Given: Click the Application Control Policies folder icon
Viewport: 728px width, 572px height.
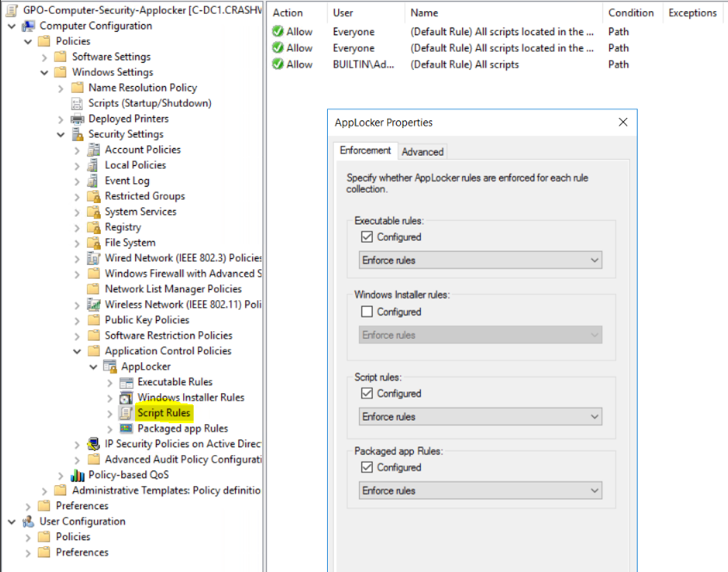Looking at the screenshot, I should (x=93, y=351).
